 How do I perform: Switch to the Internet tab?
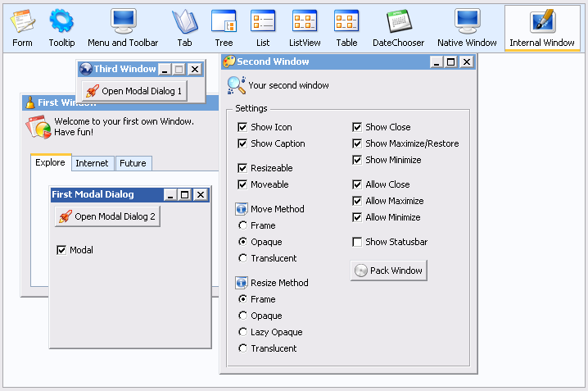click(x=93, y=163)
